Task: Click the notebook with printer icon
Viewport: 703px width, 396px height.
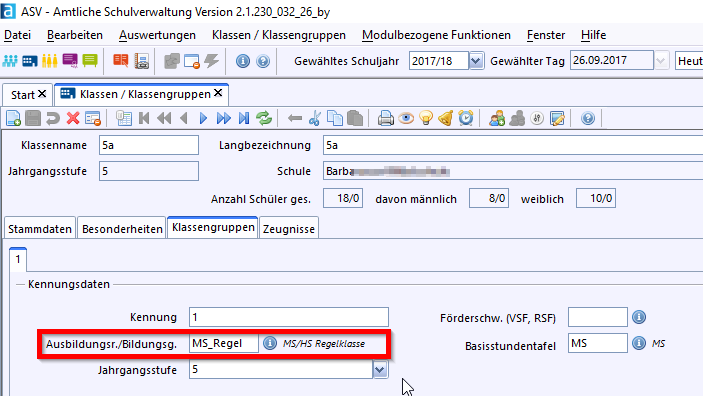Action: 142,61
